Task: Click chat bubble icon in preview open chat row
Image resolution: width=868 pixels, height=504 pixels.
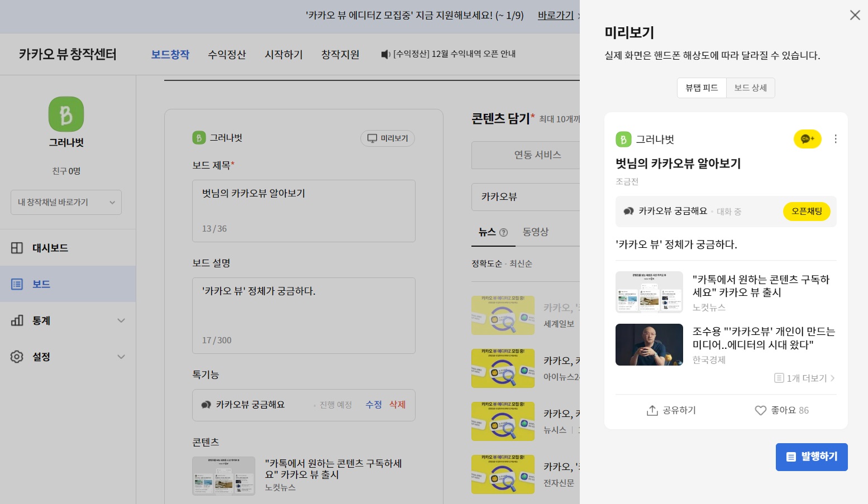Action: click(628, 211)
